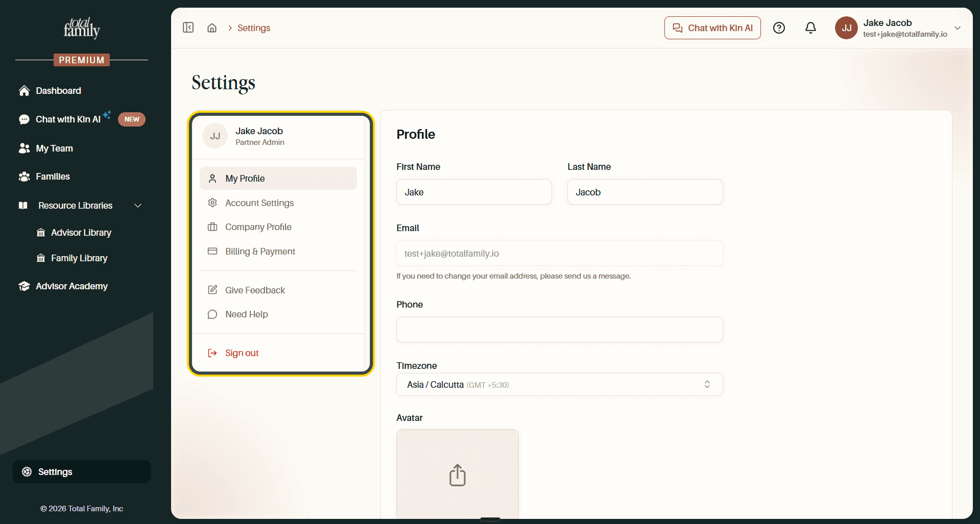Click the Total Family logo
This screenshot has height=524, width=980.
coord(82,28)
